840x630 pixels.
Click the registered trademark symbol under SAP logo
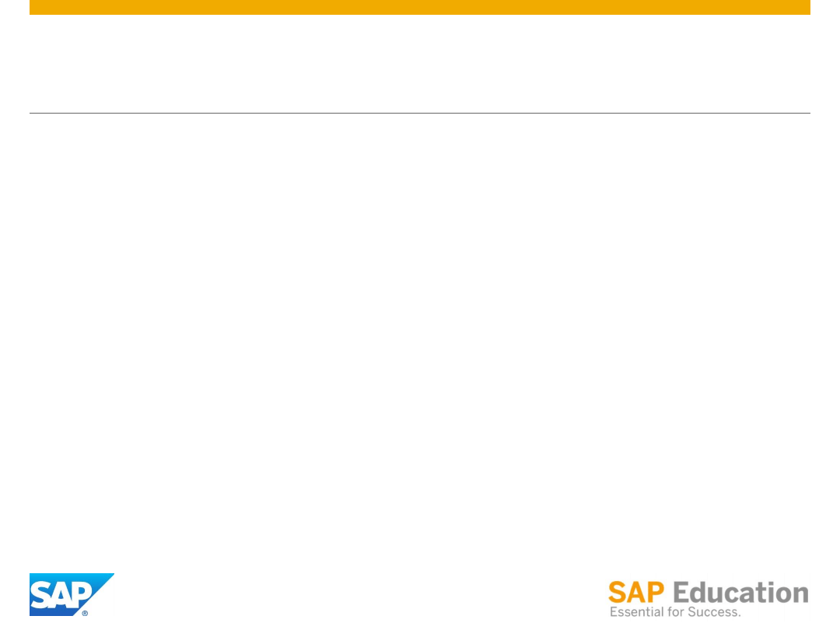tap(85, 613)
